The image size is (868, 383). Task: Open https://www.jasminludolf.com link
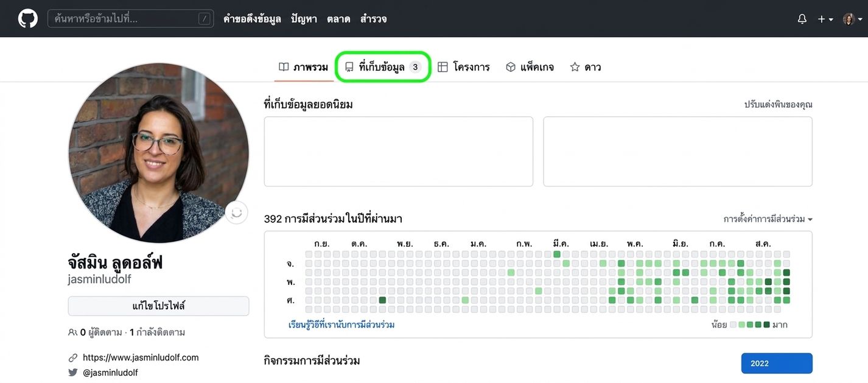(x=141, y=357)
